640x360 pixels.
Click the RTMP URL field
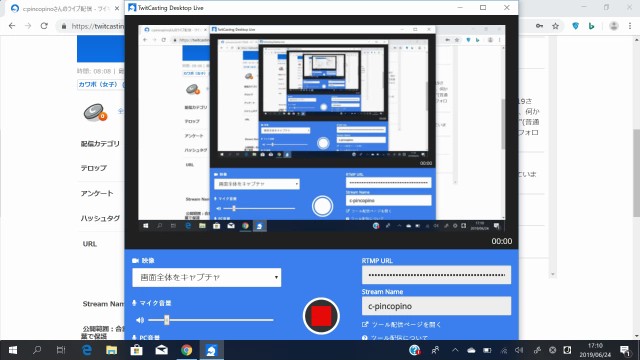coord(436,275)
